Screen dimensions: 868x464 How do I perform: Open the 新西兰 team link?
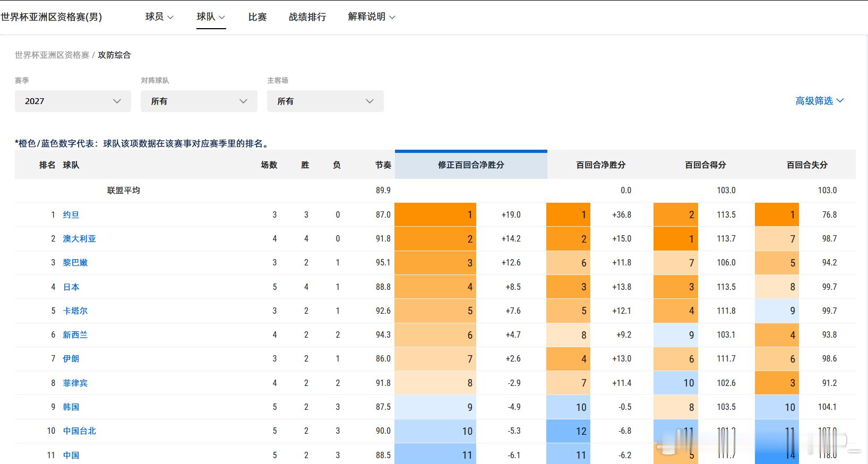75,334
